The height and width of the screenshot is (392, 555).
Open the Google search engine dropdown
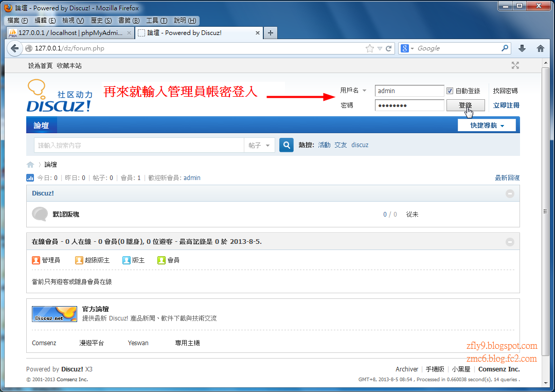(x=407, y=48)
